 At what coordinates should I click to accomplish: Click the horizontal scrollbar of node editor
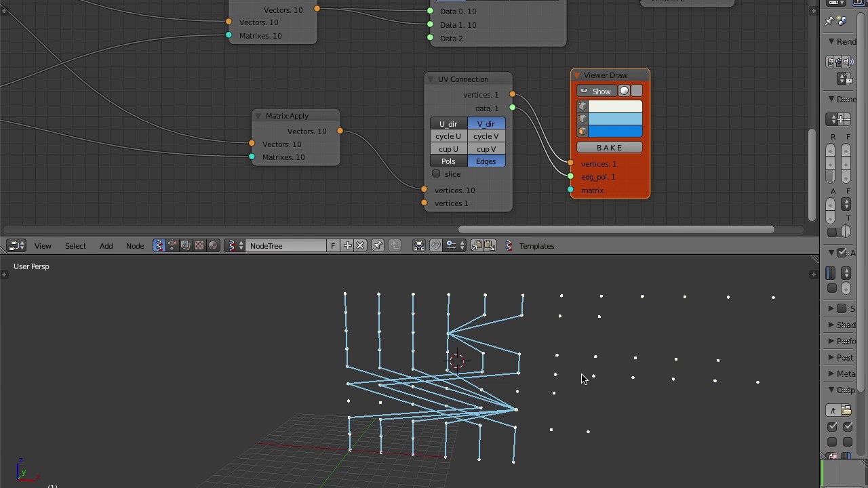(616, 229)
